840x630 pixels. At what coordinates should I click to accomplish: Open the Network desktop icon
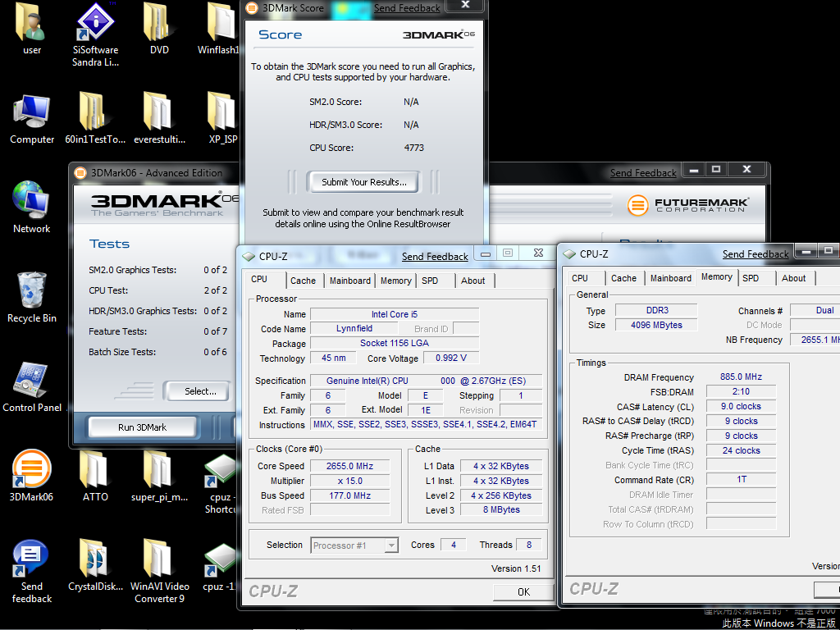[32, 208]
